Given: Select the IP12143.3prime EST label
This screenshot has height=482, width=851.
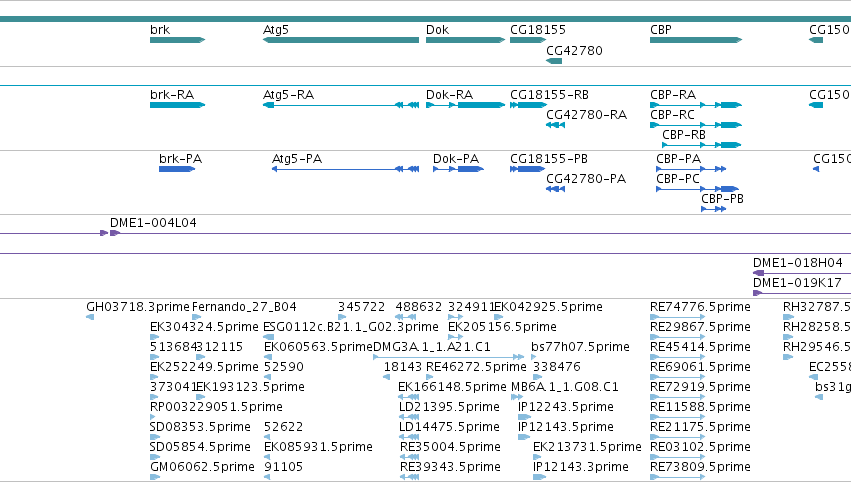Looking at the screenshot, I should pos(581,467).
